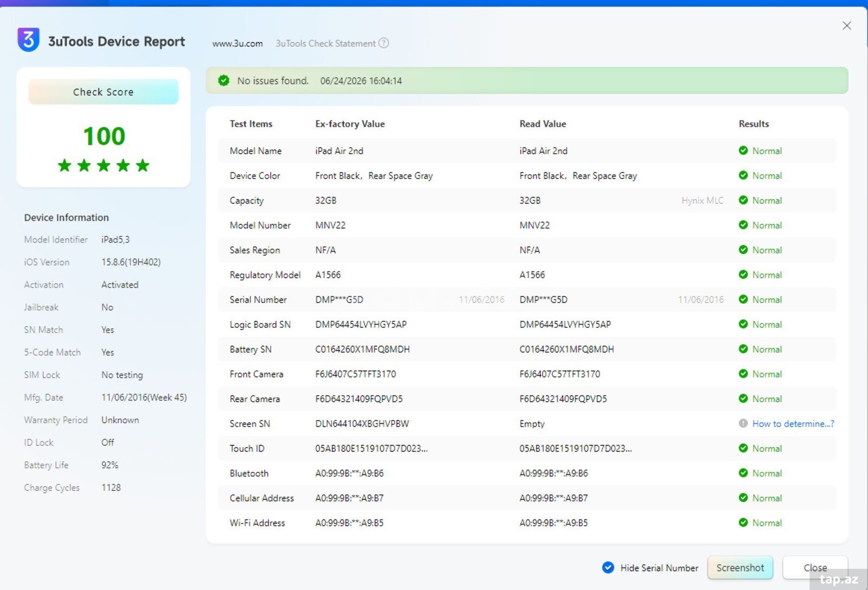Viewport: 868px width, 590px height.
Task: Click Screen SN ex-factory value DLN644104XBGHVPBW
Action: [362, 424]
